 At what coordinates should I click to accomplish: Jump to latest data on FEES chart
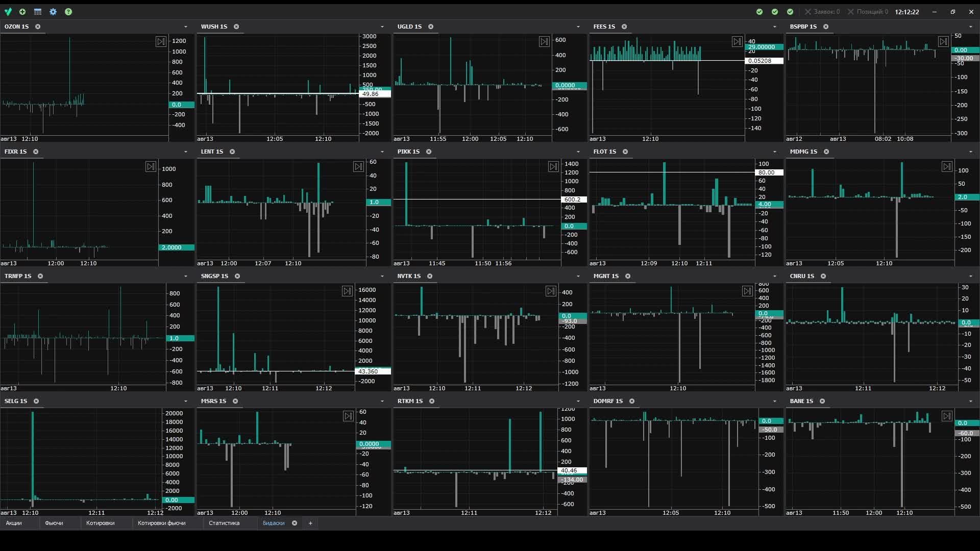click(x=737, y=42)
